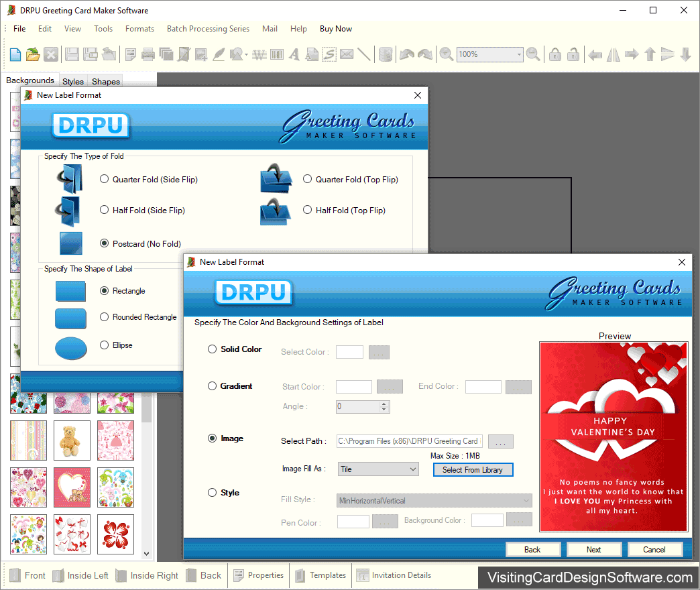This screenshot has width=700, height=590.
Task: Select Postcard (No Fold) radio button
Action: [x=105, y=243]
